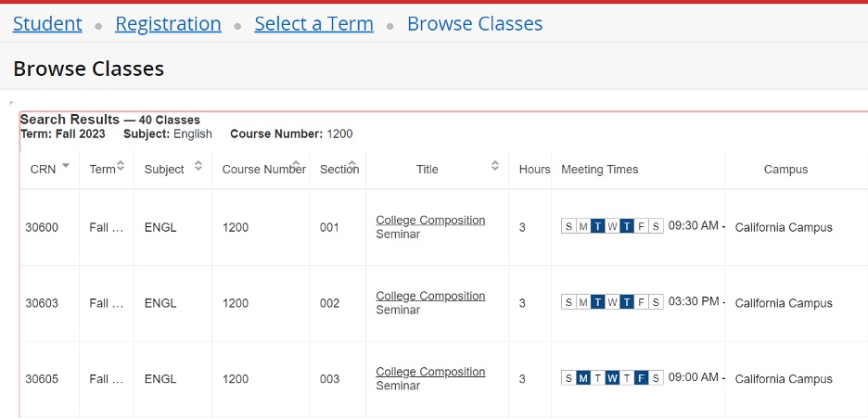
Task: Click Tuesday box in CRN 30600 row
Action: tap(598, 227)
